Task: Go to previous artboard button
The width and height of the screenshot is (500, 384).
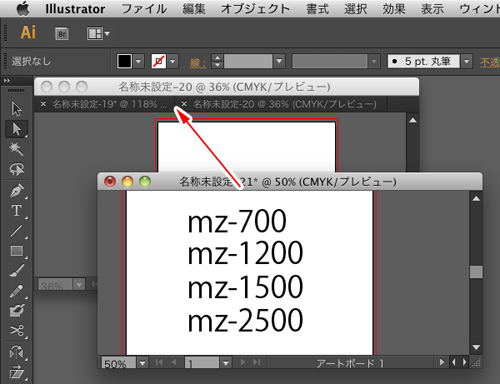Action: [x=174, y=362]
